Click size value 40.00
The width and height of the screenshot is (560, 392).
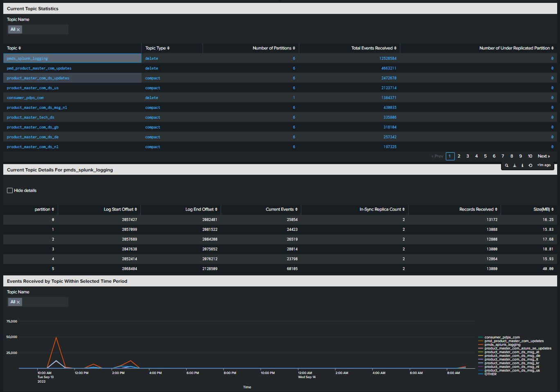pos(548,269)
